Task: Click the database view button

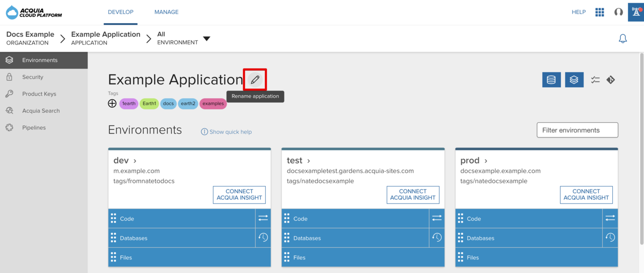Action: [551, 80]
